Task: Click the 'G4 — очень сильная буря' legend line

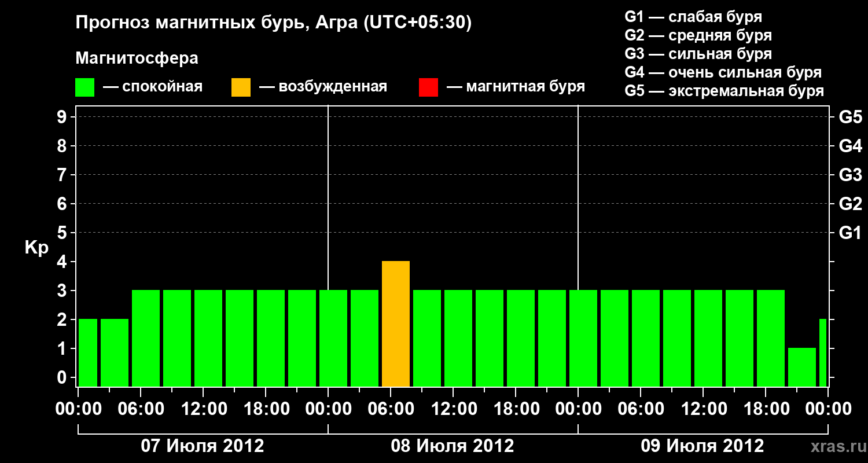Action: (723, 72)
